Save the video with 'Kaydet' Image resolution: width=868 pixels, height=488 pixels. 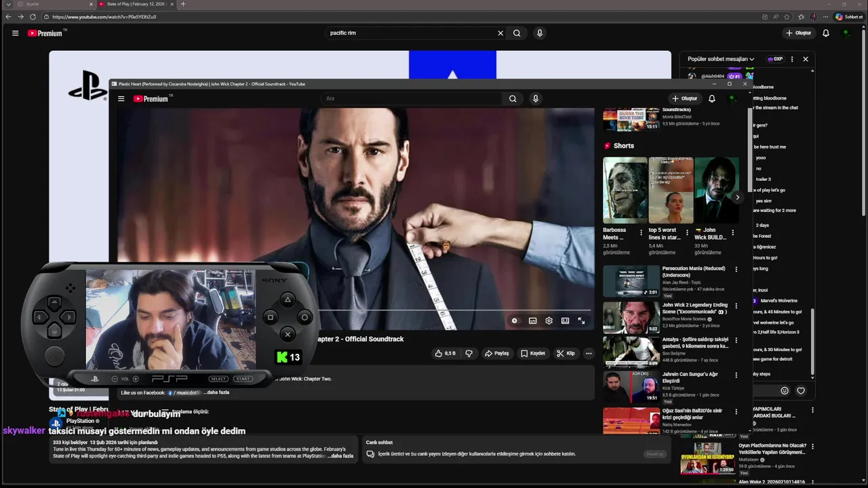pyautogui.click(x=532, y=353)
